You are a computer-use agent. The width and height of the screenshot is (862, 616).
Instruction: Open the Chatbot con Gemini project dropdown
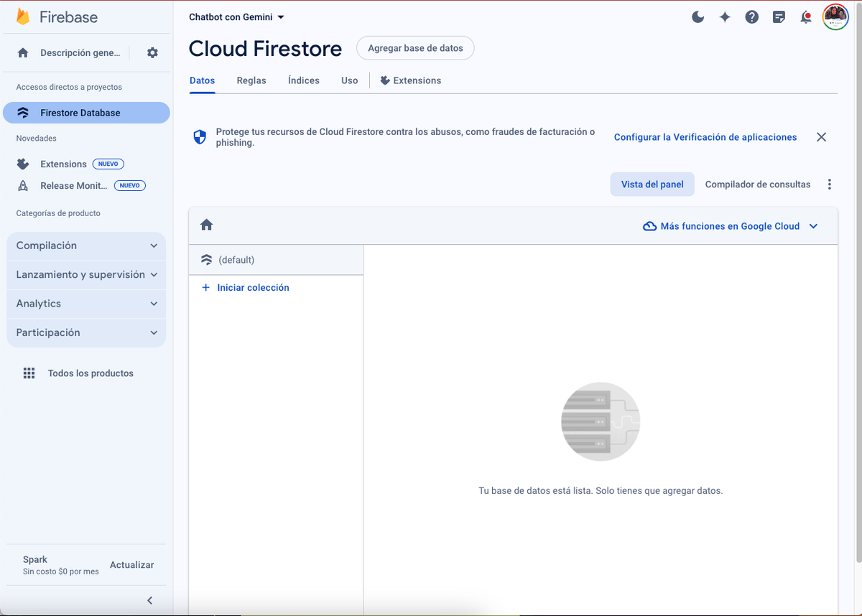236,17
